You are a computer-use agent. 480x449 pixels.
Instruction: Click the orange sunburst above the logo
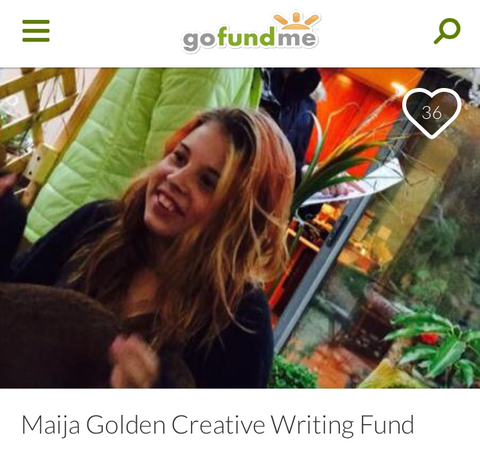(296, 21)
